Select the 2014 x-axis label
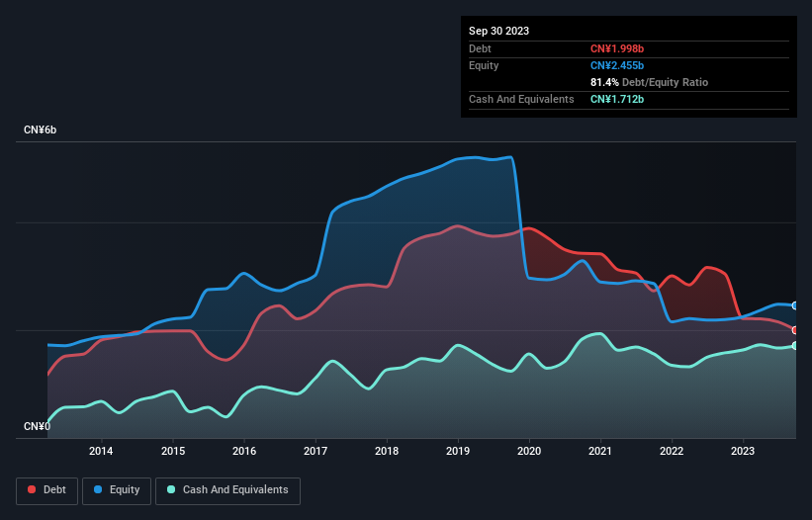812x520 pixels. tap(101, 451)
